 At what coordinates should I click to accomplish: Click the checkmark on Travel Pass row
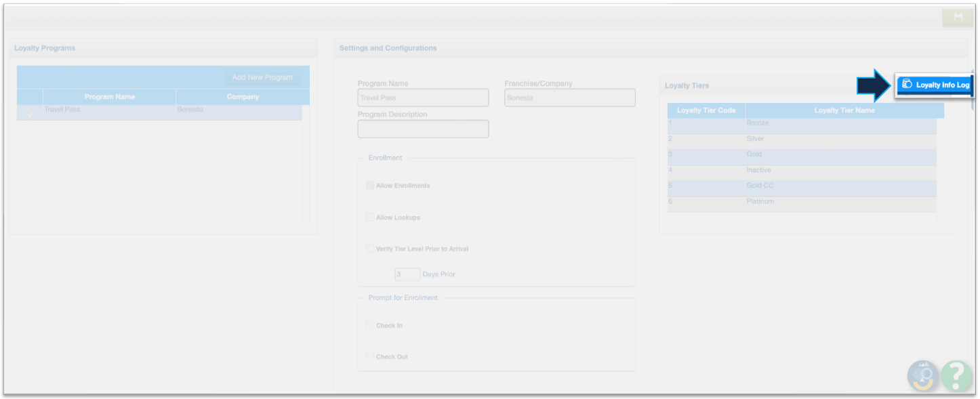(x=30, y=114)
